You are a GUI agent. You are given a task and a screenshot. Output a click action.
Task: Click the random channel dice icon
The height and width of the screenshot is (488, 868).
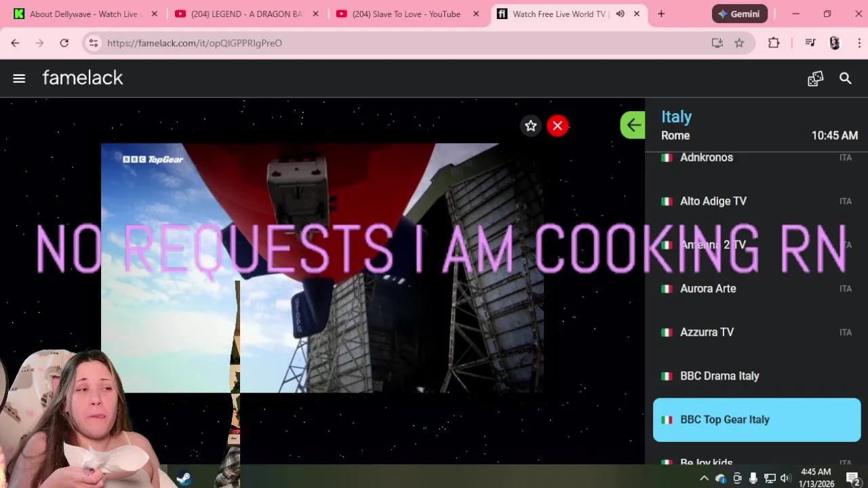click(815, 79)
